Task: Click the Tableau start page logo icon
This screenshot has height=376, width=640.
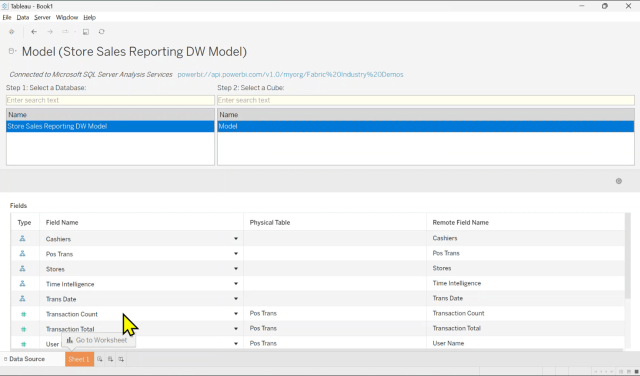Action: [11, 32]
